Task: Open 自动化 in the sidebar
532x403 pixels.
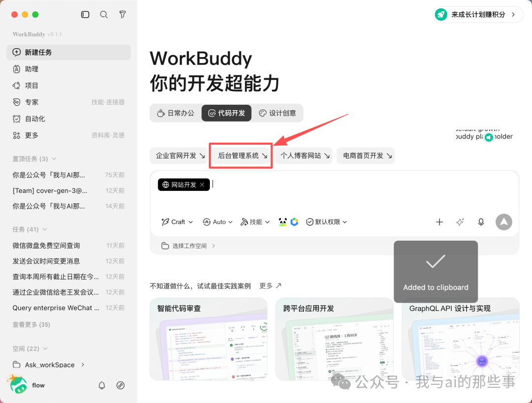Action: coord(68,119)
